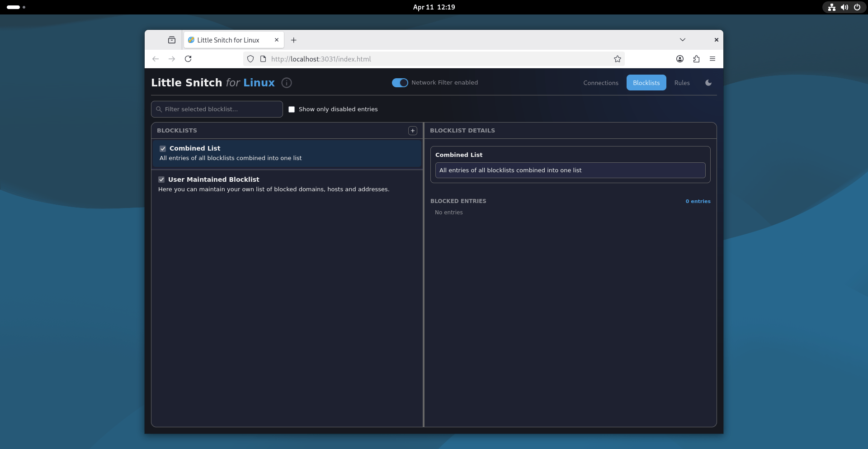Open the info popup next to Linux title
Image resolution: width=868 pixels, height=449 pixels.
(286, 83)
